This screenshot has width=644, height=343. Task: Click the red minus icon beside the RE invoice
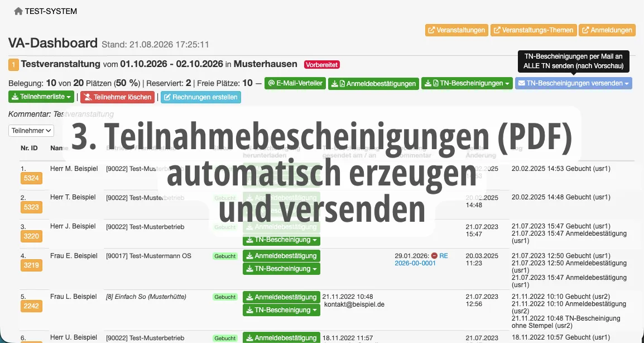pos(434,255)
